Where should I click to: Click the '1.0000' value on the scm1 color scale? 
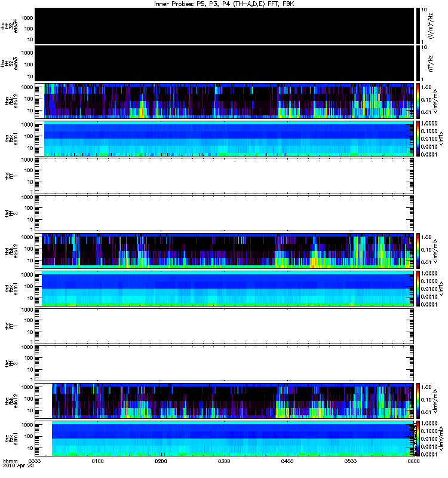(429, 424)
